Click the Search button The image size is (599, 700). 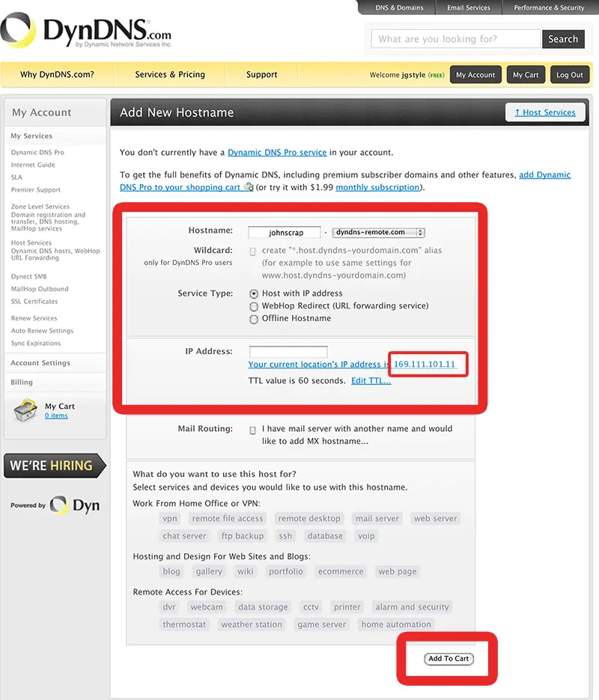tap(563, 39)
